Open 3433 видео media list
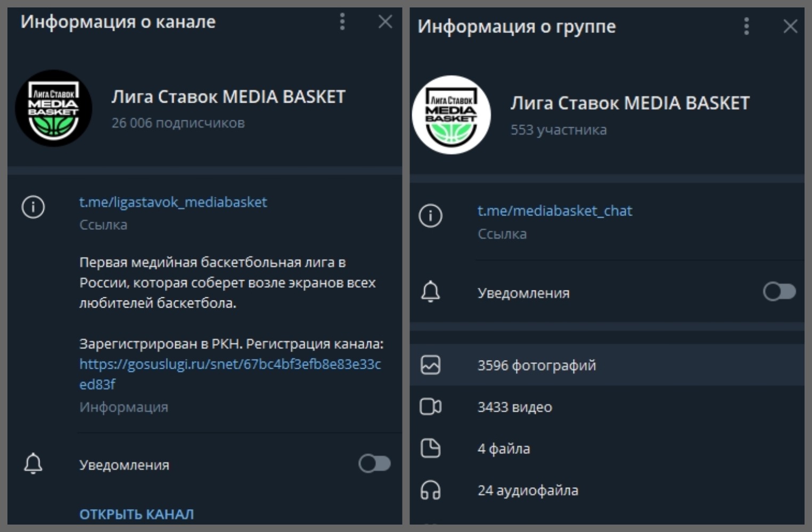812x532 pixels. coord(515,407)
